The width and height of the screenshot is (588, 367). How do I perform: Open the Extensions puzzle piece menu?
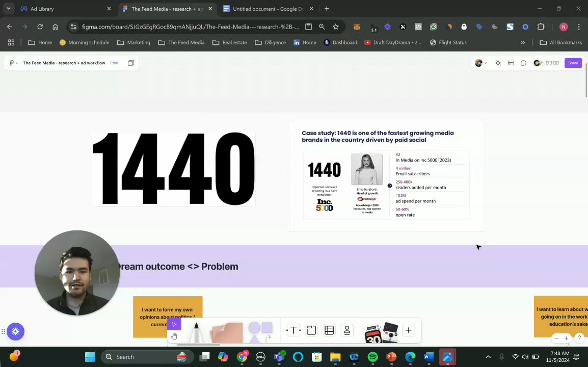[x=541, y=27]
